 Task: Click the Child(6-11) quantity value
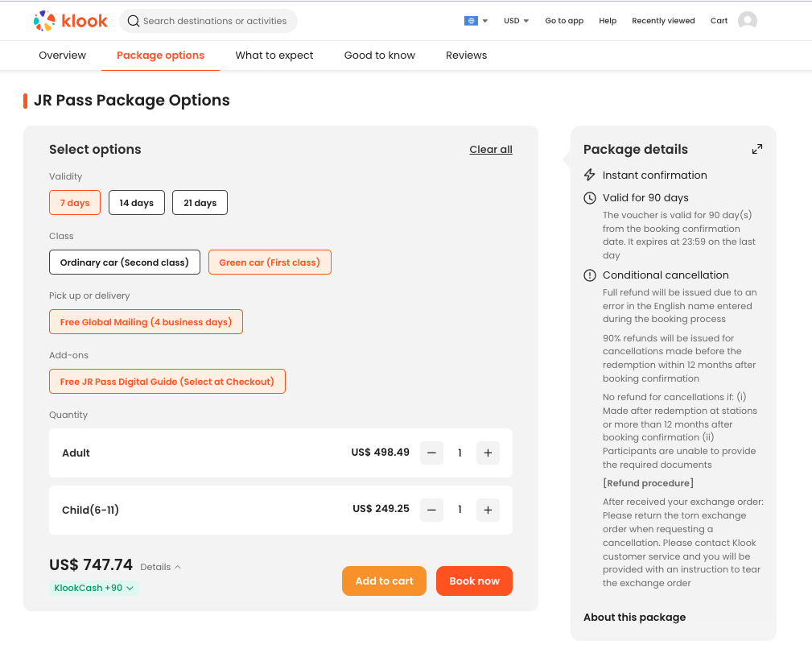pos(460,510)
